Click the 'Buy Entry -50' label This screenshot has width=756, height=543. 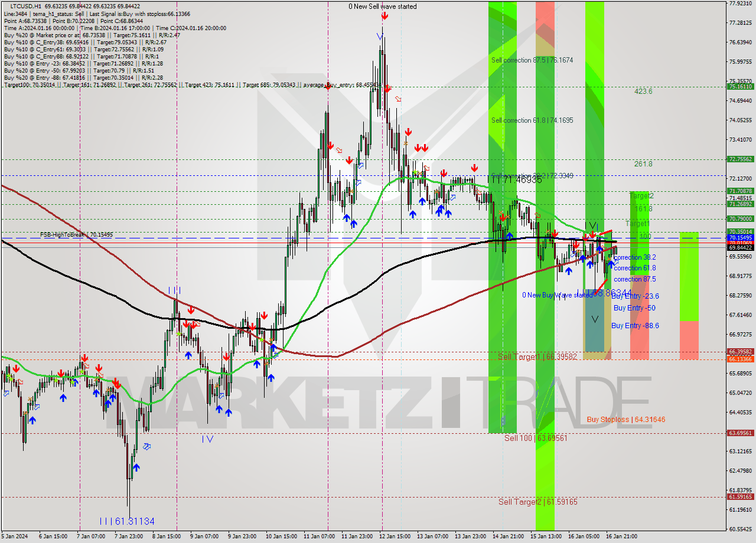pyautogui.click(x=634, y=308)
